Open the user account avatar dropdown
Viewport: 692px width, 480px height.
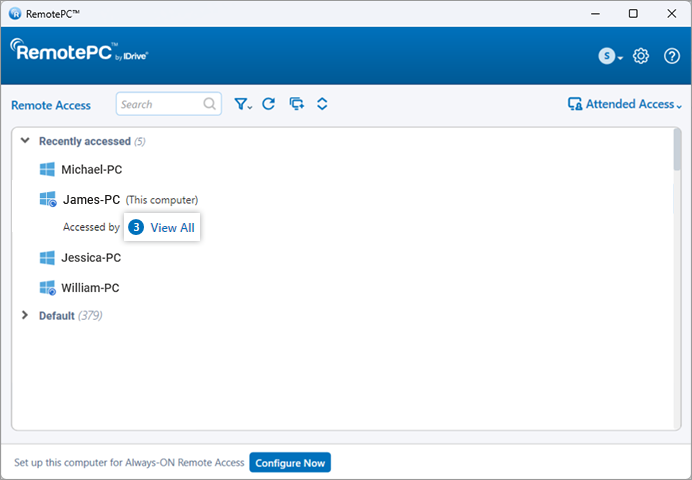click(609, 56)
